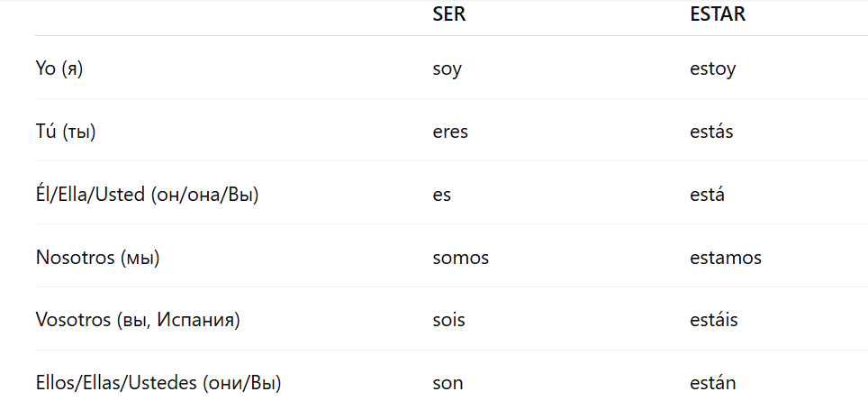The height and width of the screenshot is (410, 868).
Task: Click the word somos
Action: tap(460, 258)
